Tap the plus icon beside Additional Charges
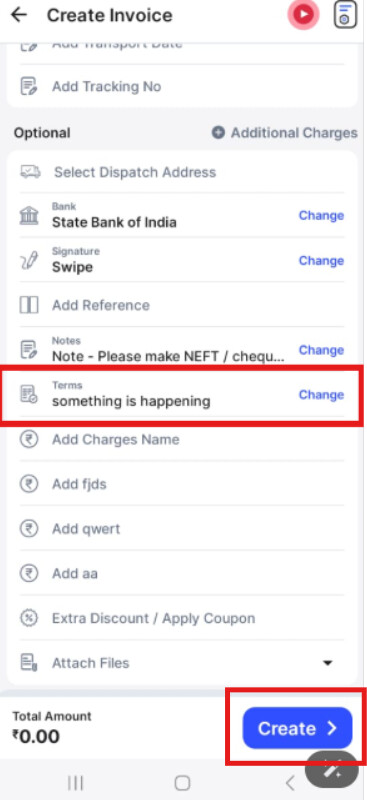 218,133
